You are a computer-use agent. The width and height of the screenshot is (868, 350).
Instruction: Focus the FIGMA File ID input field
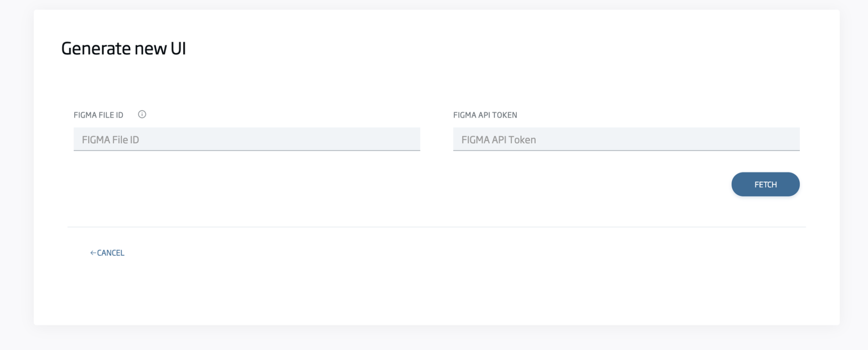(246, 139)
